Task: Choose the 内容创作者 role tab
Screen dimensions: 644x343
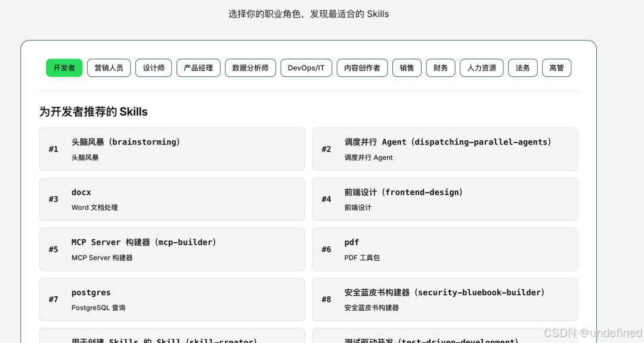Action: click(363, 68)
